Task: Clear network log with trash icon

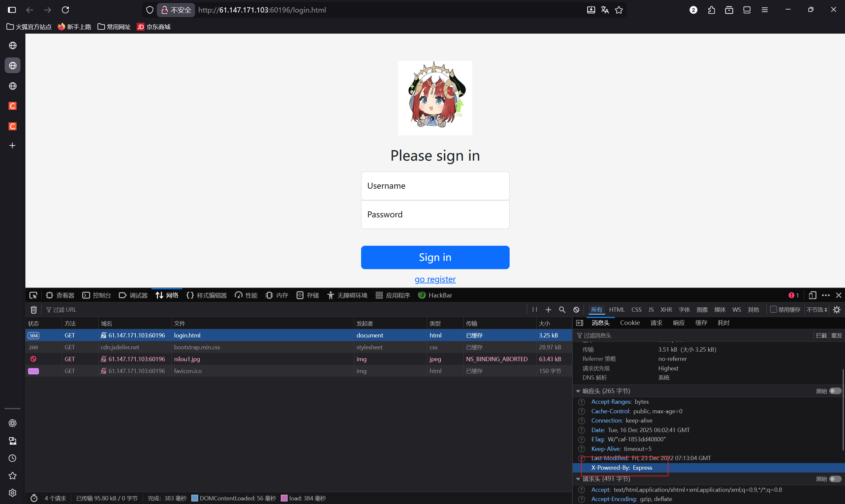Action: (34, 309)
